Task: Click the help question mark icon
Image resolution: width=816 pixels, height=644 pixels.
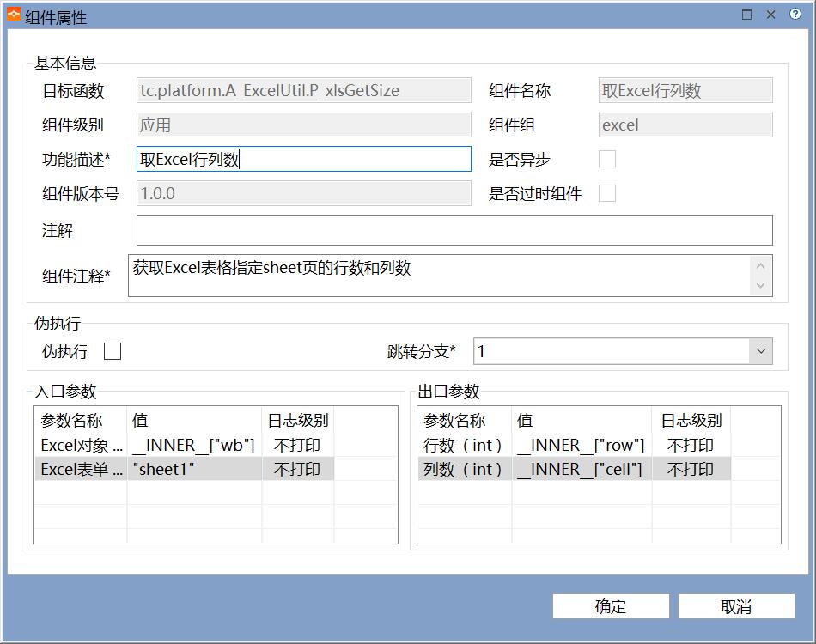Action: (x=795, y=14)
